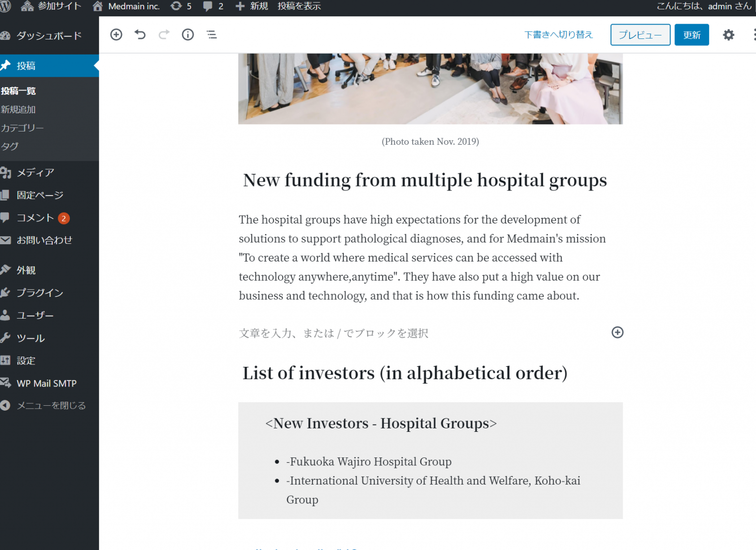
Task: Open the updates icon showing 5
Action: click(x=181, y=6)
